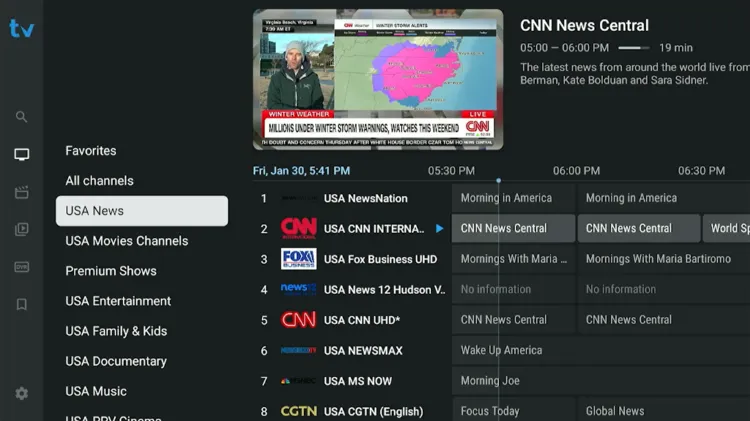Click the CNN live video preview thumbnail
750x421 pixels.
(x=378, y=79)
